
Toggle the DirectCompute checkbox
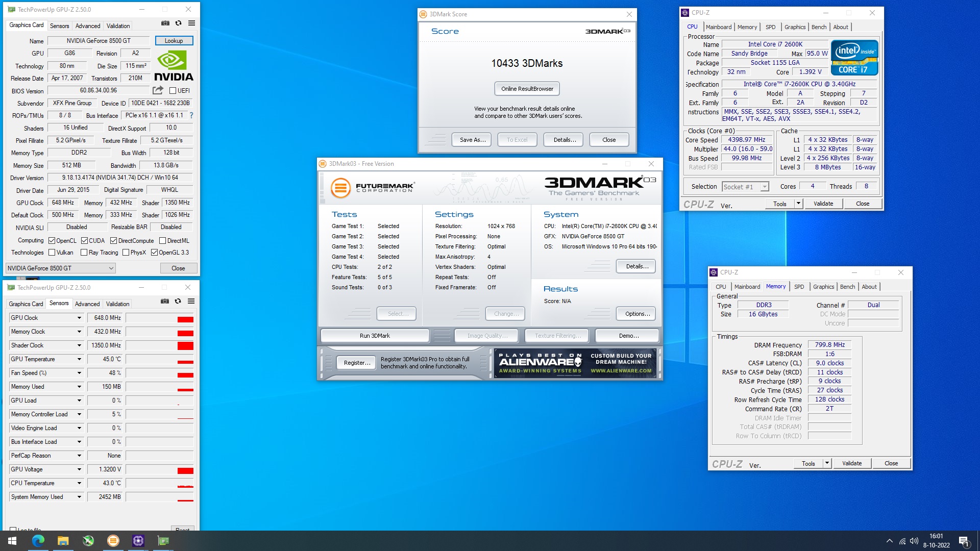pos(113,241)
